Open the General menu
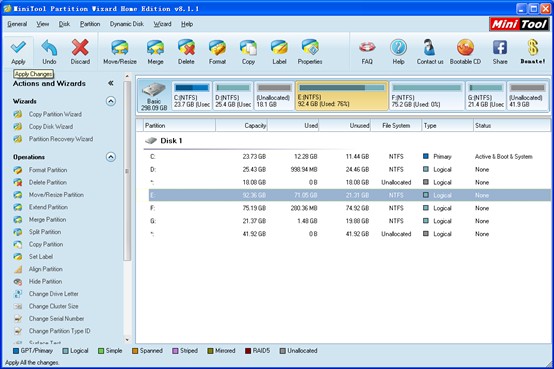 17,24
